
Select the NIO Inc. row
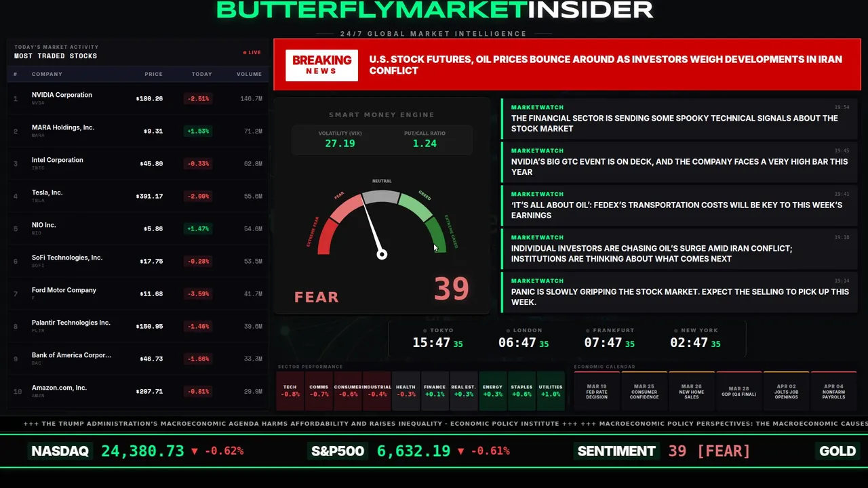pyautogui.click(x=138, y=228)
